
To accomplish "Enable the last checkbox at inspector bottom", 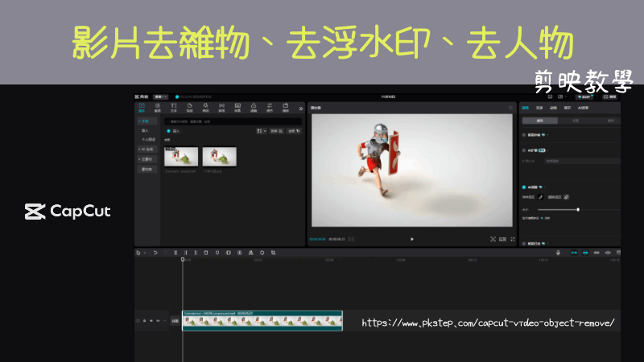I will tap(524, 244).
